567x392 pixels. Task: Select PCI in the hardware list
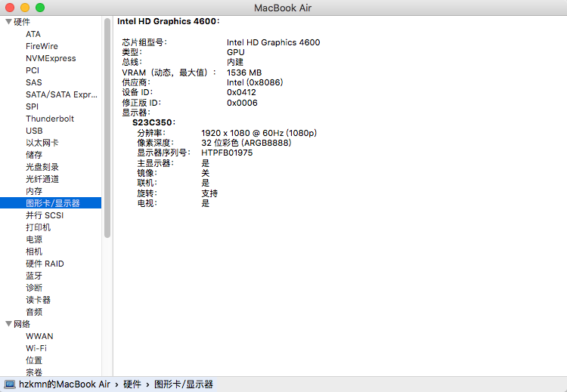pyautogui.click(x=33, y=70)
